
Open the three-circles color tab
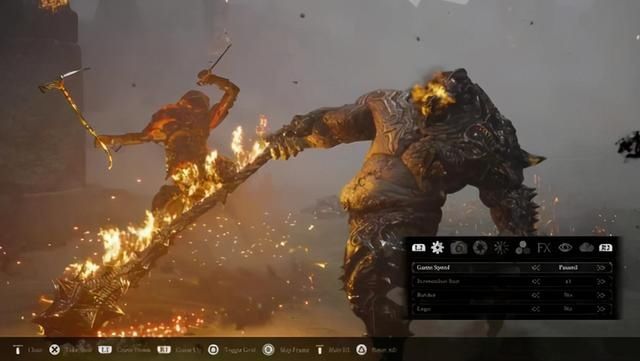pos(522,247)
